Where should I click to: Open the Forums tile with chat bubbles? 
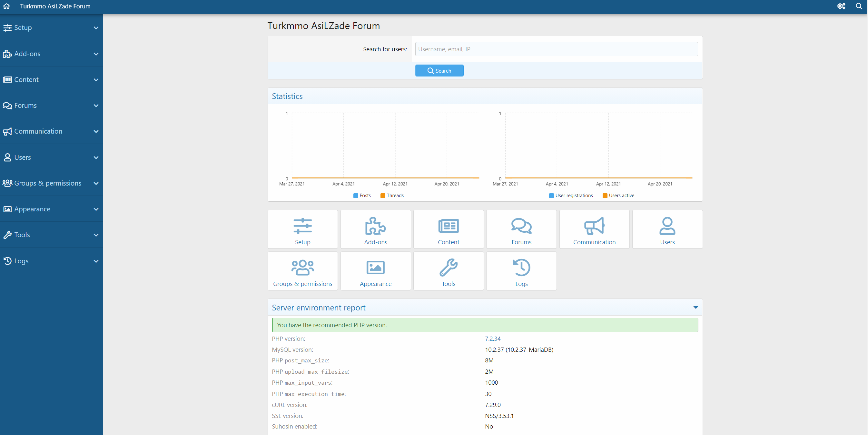pyautogui.click(x=521, y=229)
